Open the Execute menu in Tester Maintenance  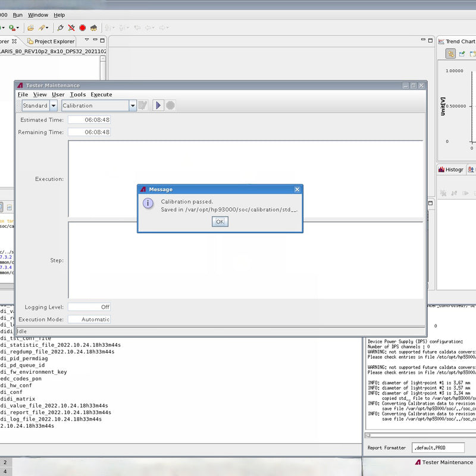click(x=101, y=94)
